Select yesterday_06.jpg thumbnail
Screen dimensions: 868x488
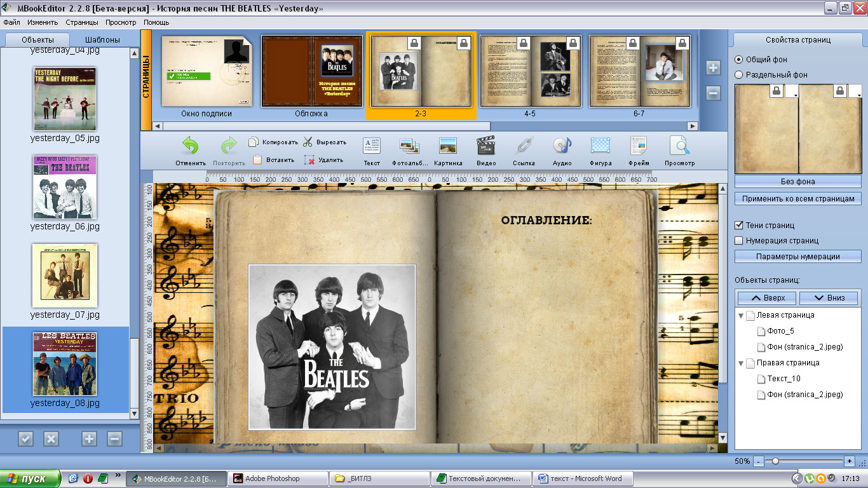pyautogui.click(x=65, y=187)
